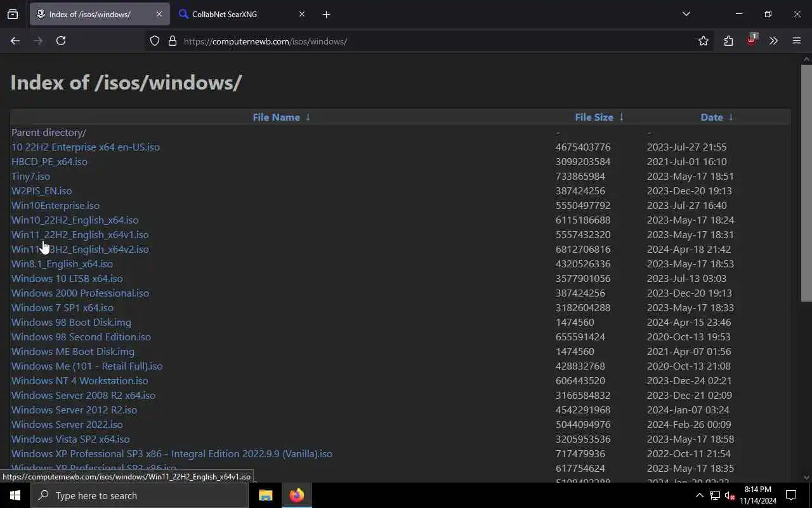The width and height of the screenshot is (812, 508).
Task: Open tracking protection shield icon
Action: tap(155, 41)
